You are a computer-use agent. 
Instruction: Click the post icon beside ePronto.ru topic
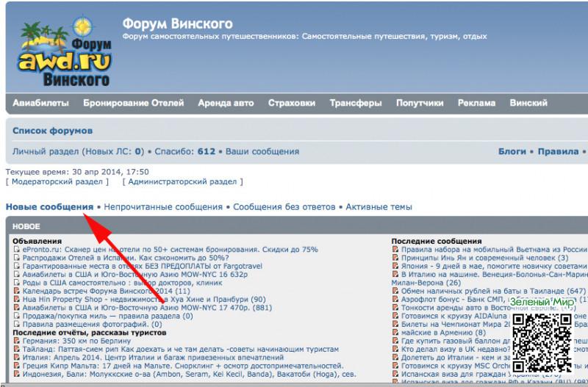pos(17,250)
